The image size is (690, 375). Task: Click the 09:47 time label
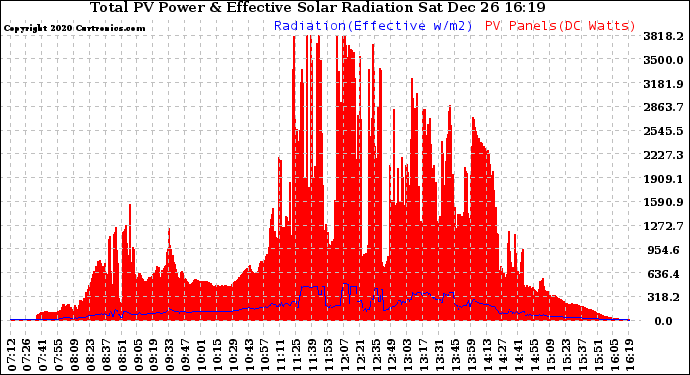click(185, 355)
